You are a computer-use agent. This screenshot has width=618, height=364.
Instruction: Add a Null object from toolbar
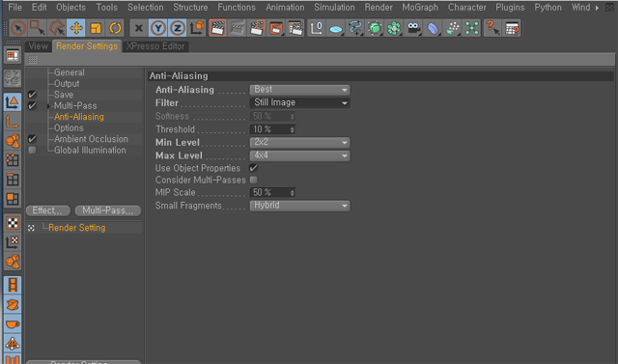pos(317,28)
